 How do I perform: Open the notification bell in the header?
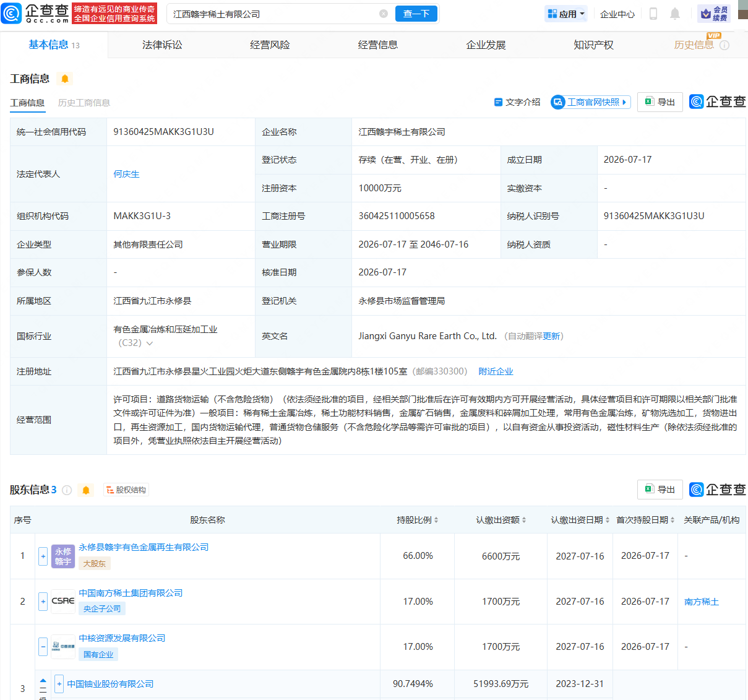(675, 14)
